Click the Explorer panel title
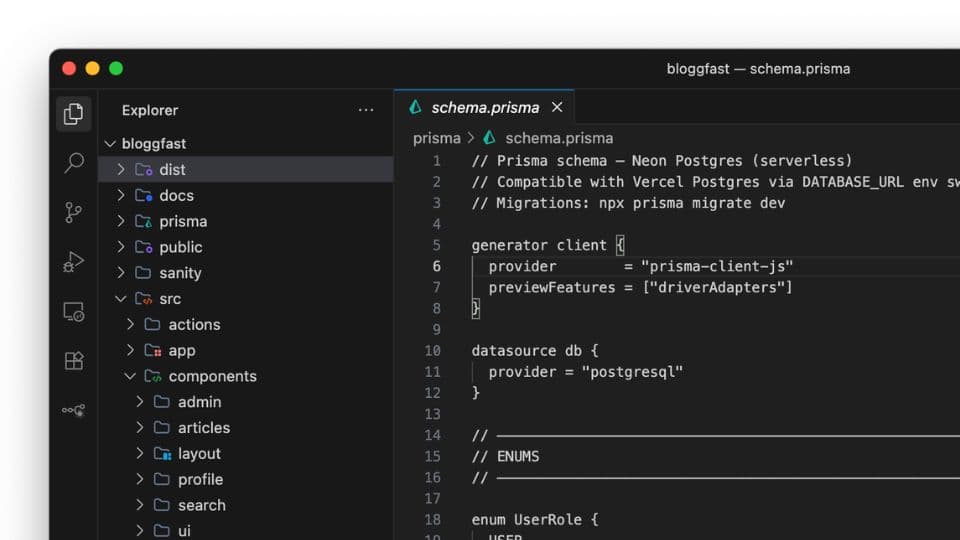 pos(150,110)
